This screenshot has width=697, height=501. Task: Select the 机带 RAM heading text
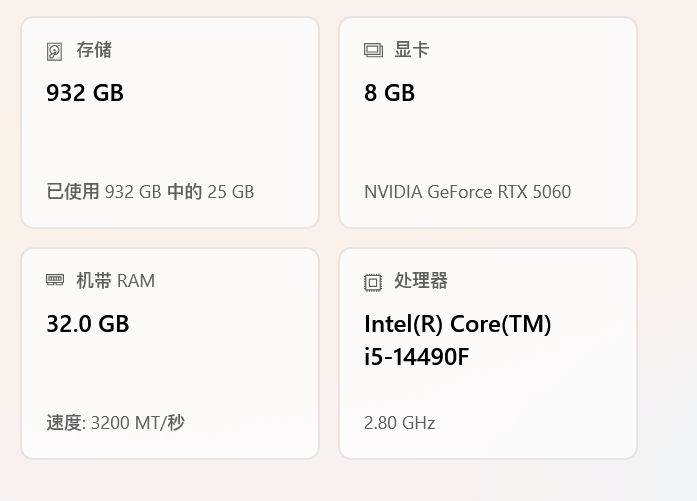(115, 281)
